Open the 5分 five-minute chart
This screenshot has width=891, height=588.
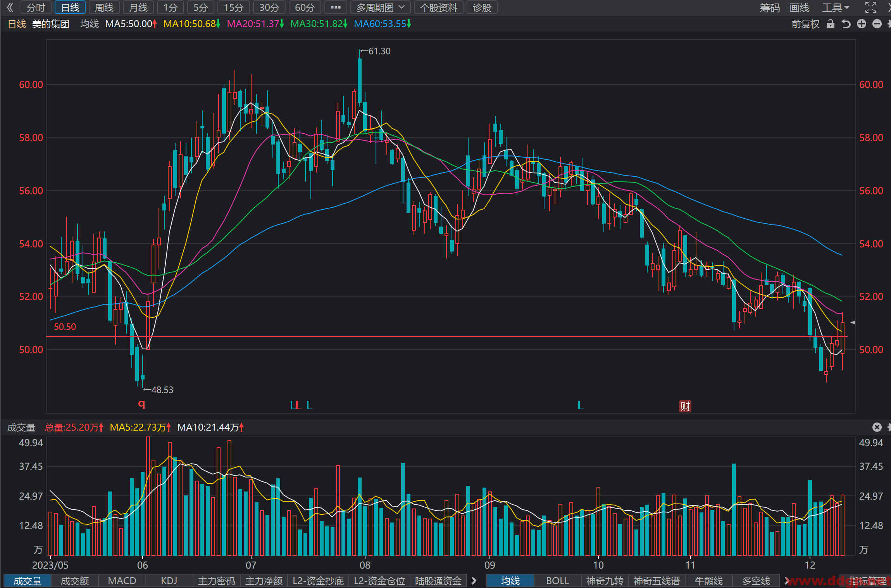201,7
